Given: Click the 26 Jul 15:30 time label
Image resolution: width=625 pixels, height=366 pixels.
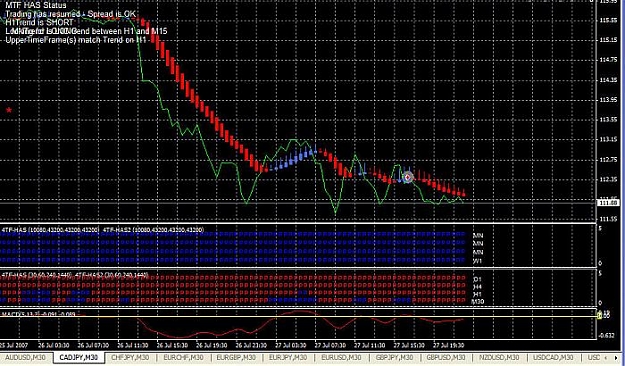Looking at the screenshot, I should tap(173, 345).
